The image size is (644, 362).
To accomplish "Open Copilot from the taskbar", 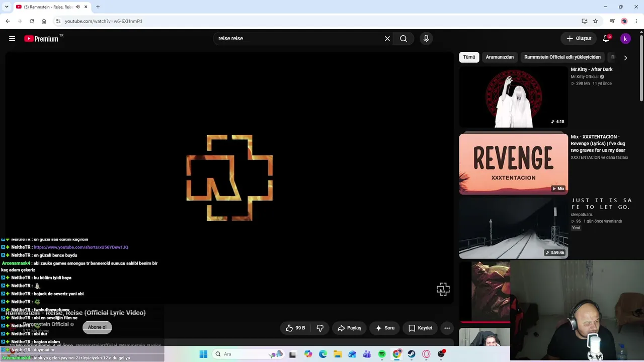I will point(308,354).
